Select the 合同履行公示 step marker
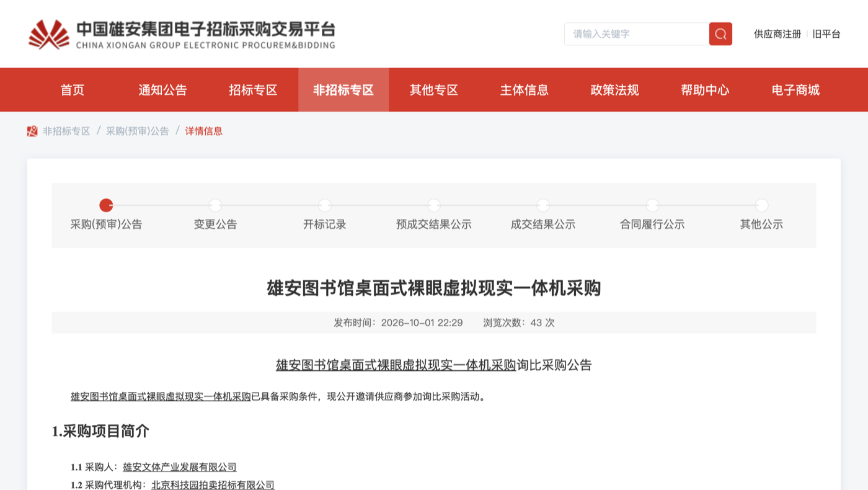868x490 pixels. click(x=652, y=205)
